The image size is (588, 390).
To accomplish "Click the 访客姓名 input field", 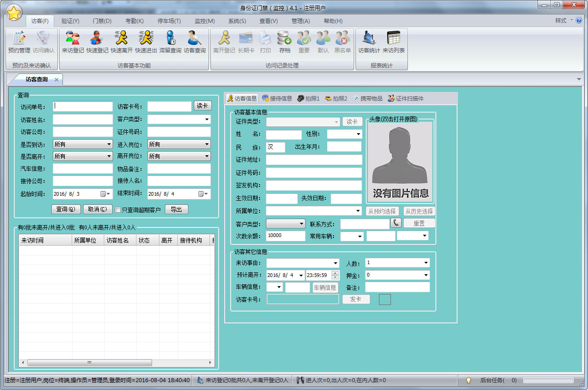I will pos(83,119).
